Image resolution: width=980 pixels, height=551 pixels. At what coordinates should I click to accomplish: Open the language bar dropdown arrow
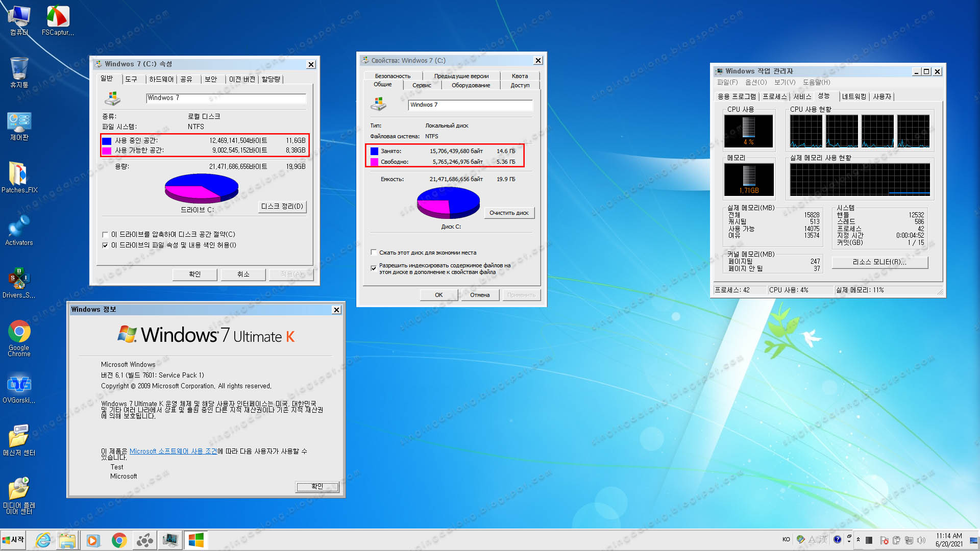(849, 541)
